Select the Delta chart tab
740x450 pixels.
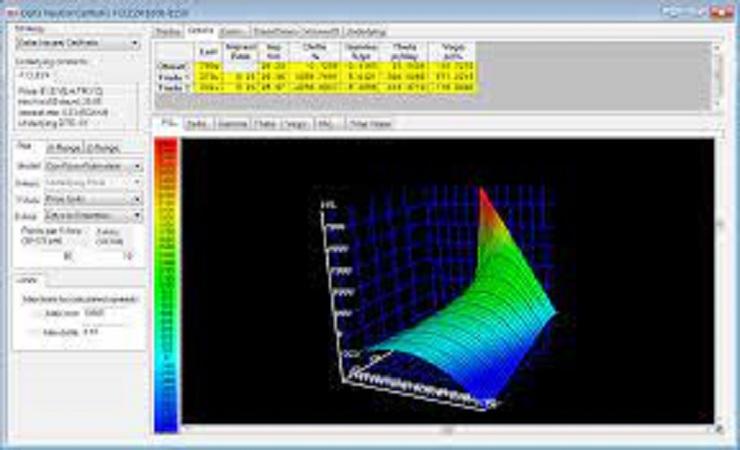tap(197, 124)
